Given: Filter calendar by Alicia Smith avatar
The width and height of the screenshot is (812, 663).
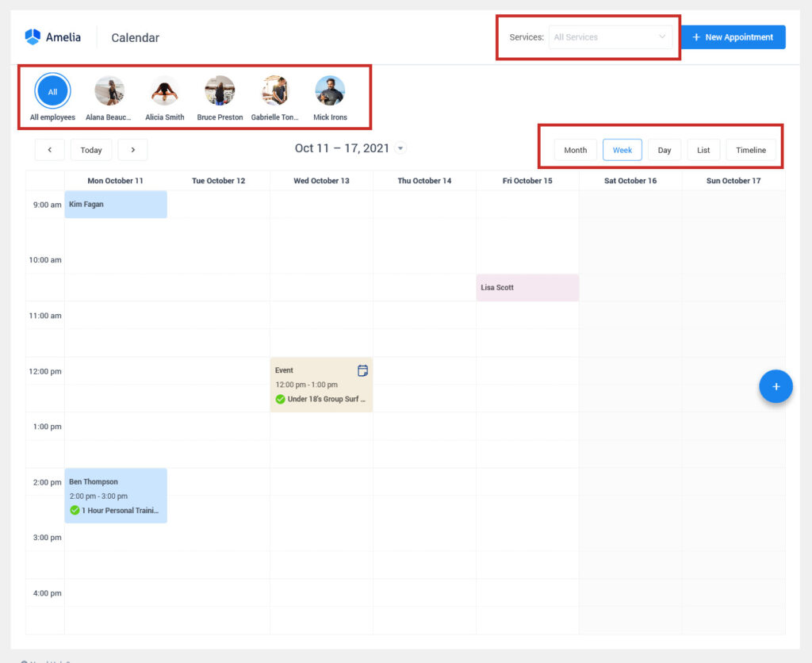Looking at the screenshot, I should 165,90.
